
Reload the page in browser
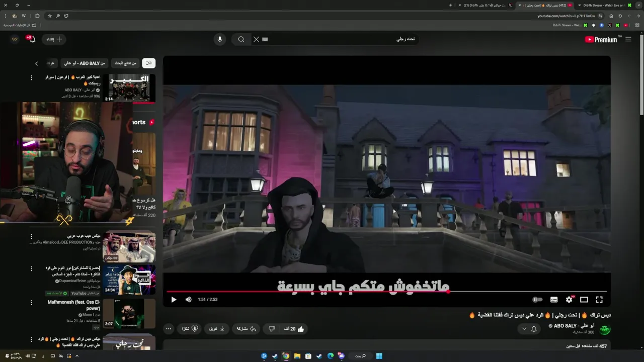[620, 16]
